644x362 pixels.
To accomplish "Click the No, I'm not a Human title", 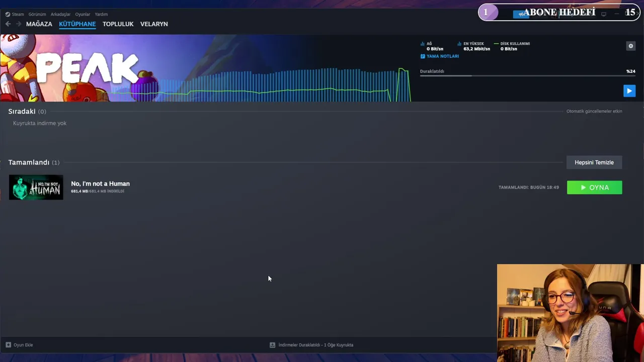I will coord(100,184).
